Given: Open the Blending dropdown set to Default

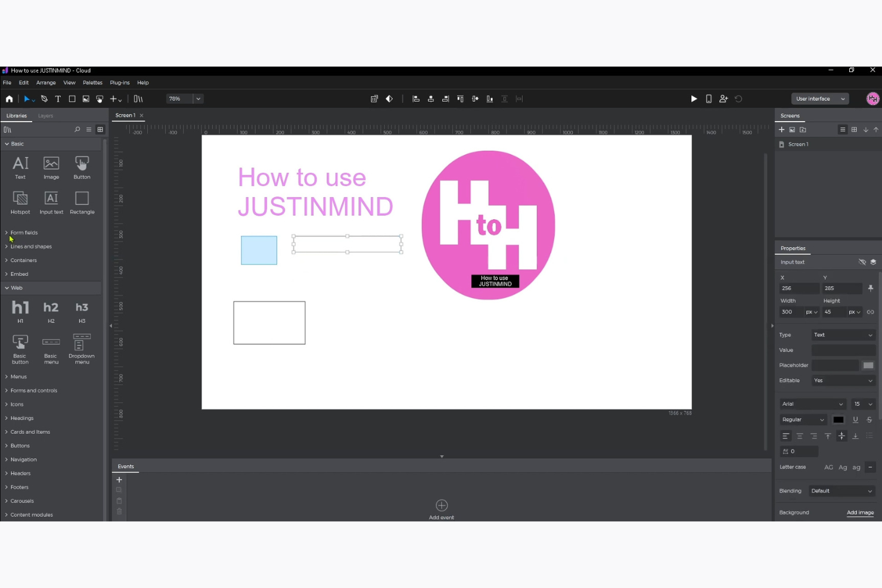Looking at the screenshot, I should [x=841, y=491].
